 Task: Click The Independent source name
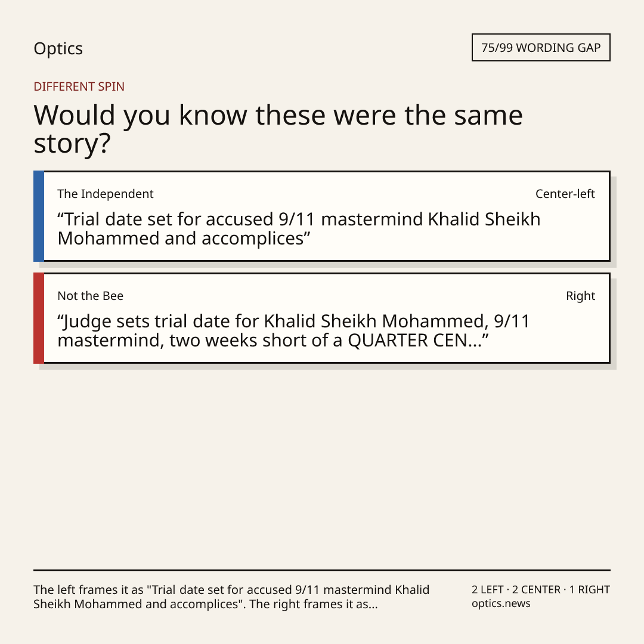105,194
